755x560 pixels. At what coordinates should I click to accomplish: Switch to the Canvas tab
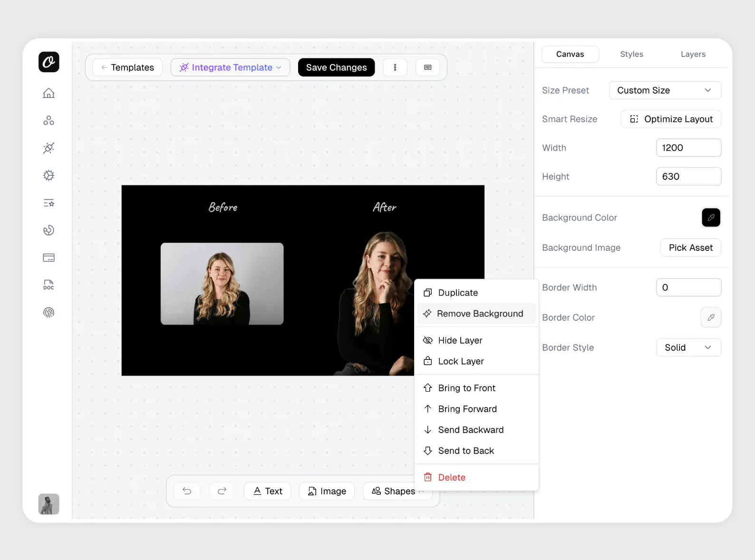click(x=570, y=54)
